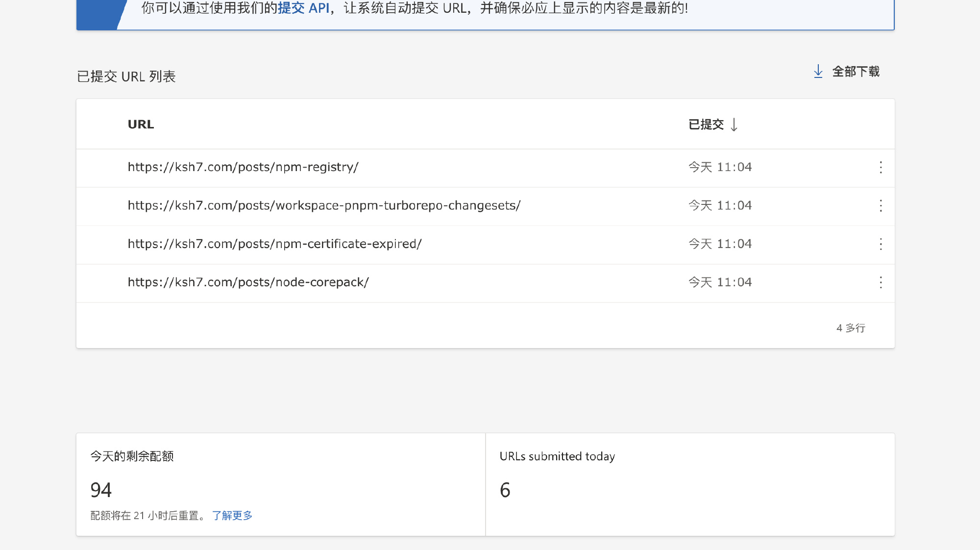
Task: Click the 已提交 URL 列表 heading
Action: tap(126, 76)
